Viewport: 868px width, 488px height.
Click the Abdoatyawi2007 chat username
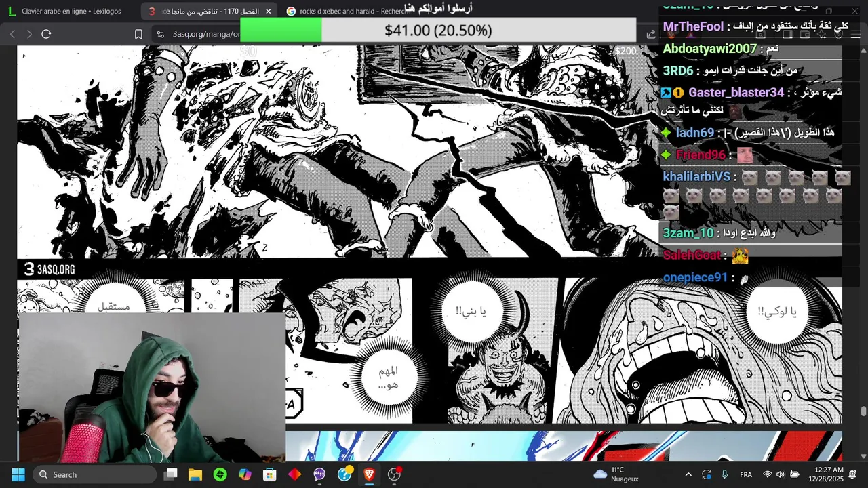(x=709, y=49)
